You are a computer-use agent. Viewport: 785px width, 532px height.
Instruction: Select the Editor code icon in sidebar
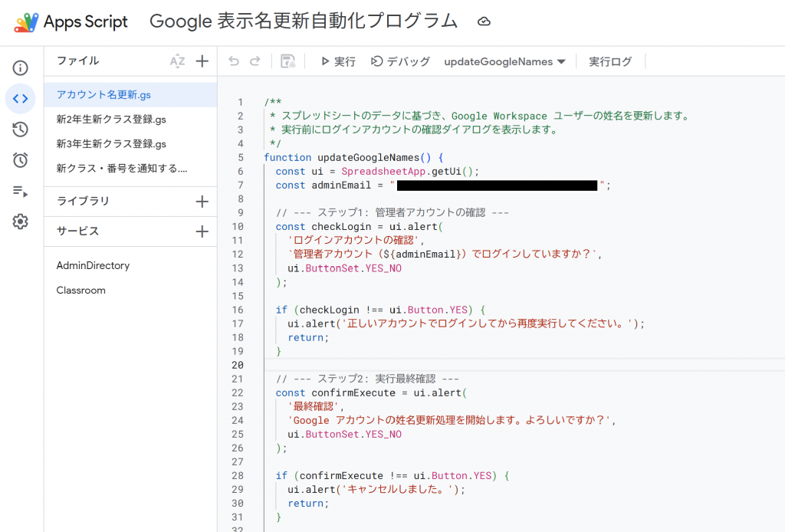click(21, 99)
